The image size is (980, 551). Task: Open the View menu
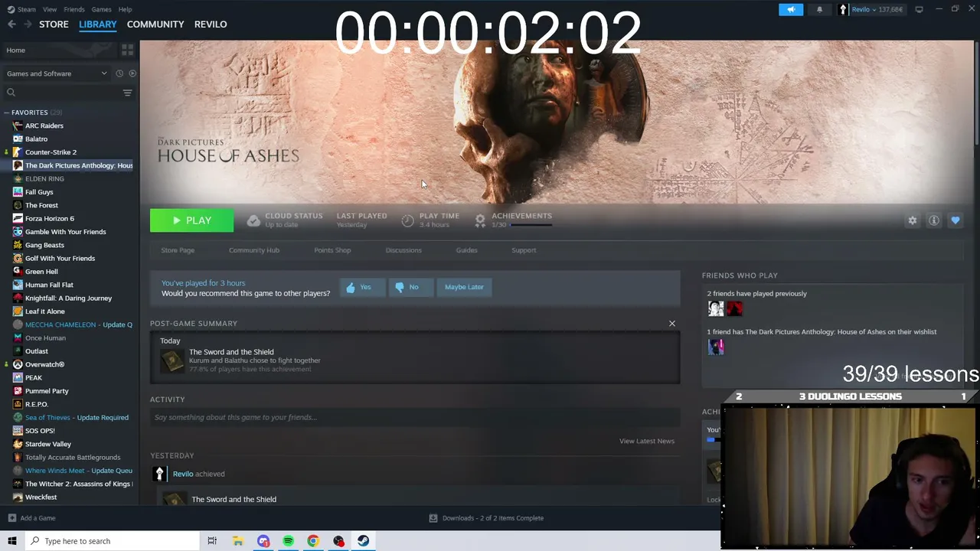click(50, 9)
